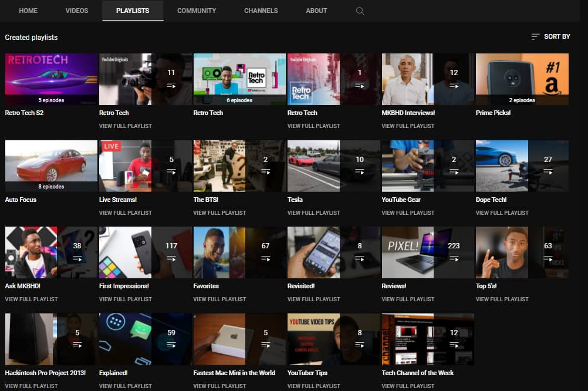
Task: Click playlist queue icon on MKBHD Interviews! thumbnail
Action: coord(454,85)
